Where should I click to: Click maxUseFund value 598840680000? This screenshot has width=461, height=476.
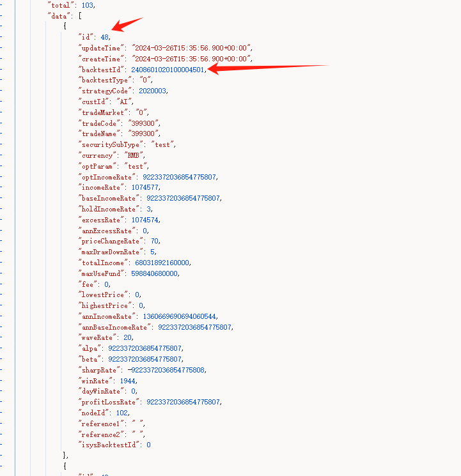[154, 273]
